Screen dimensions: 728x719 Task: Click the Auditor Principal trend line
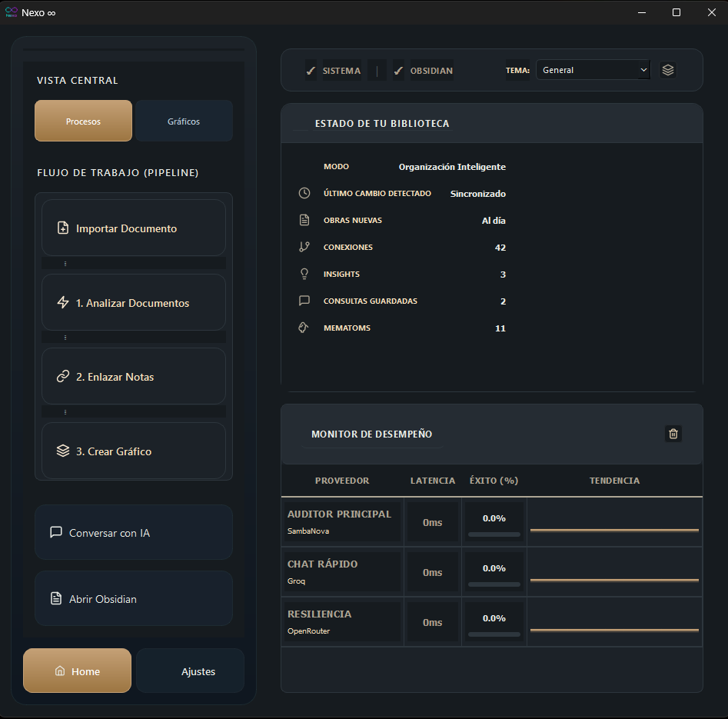click(x=614, y=530)
